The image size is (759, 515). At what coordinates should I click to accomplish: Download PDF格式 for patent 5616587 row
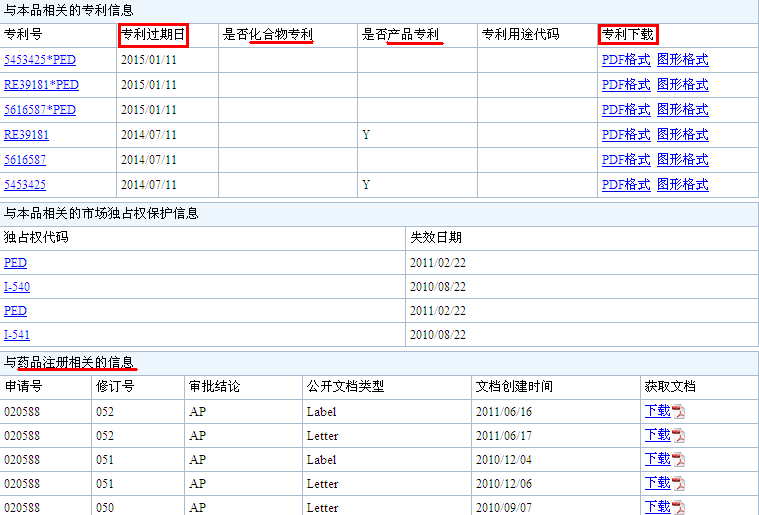coord(626,160)
